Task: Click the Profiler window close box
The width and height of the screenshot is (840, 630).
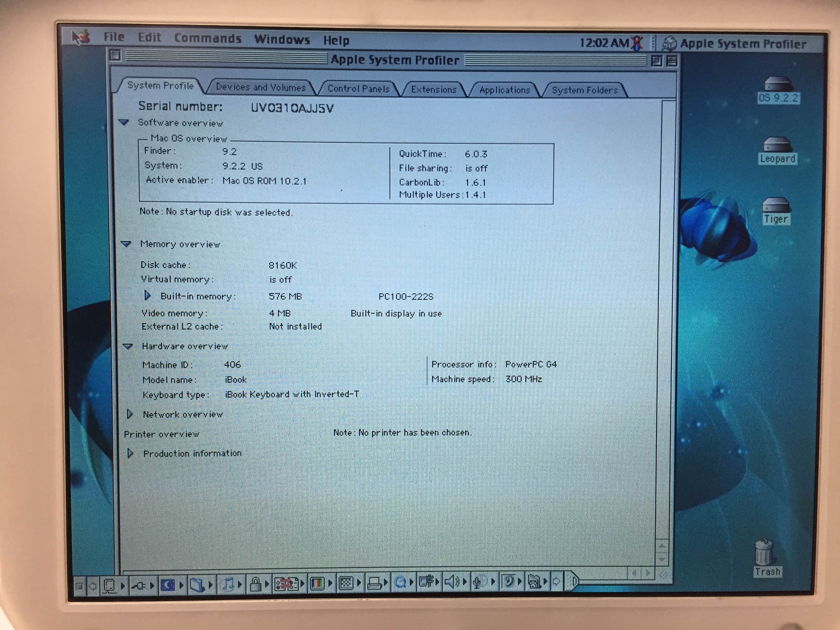Action: coord(115,55)
